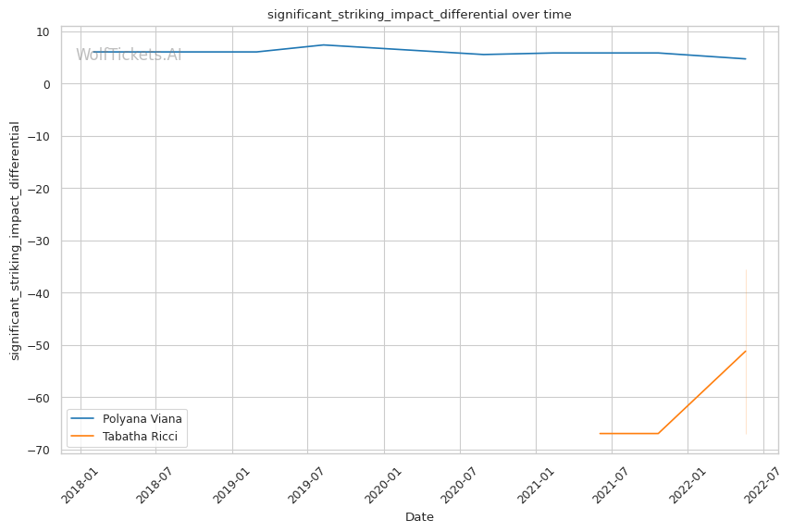The width and height of the screenshot is (793, 532).
Task: Click the peak of the blue line
Action: click(x=323, y=44)
